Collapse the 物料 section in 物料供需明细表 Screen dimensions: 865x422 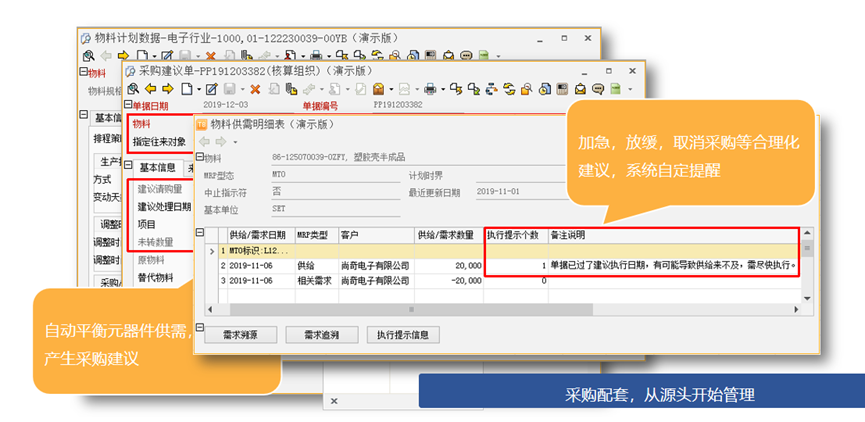(x=200, y=157)
